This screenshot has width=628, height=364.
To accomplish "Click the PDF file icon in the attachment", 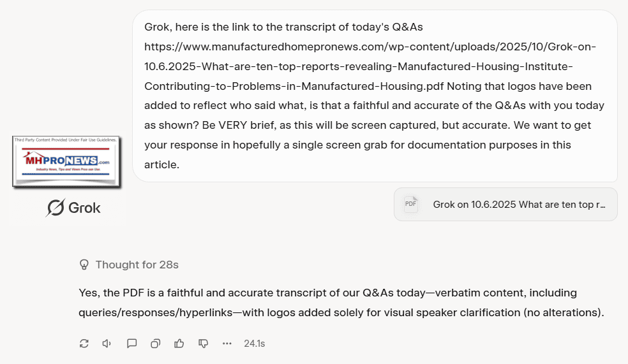I will [x=410, y=205].
